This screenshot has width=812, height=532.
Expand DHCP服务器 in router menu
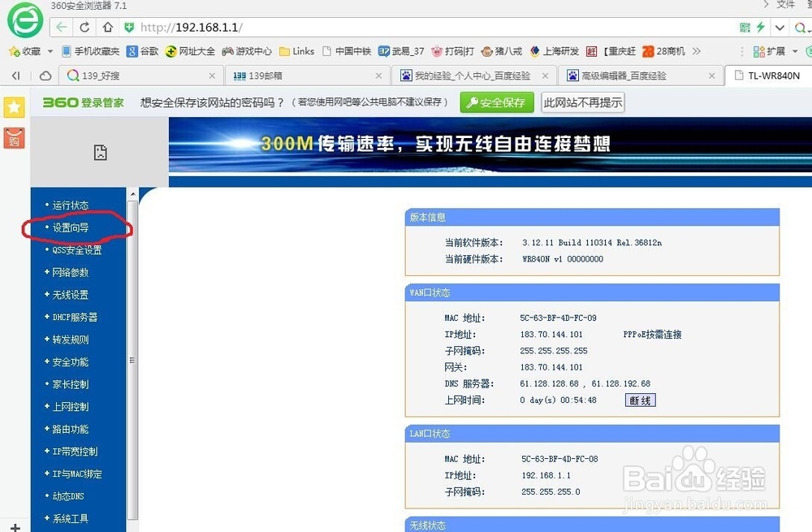tap(75, 317)
